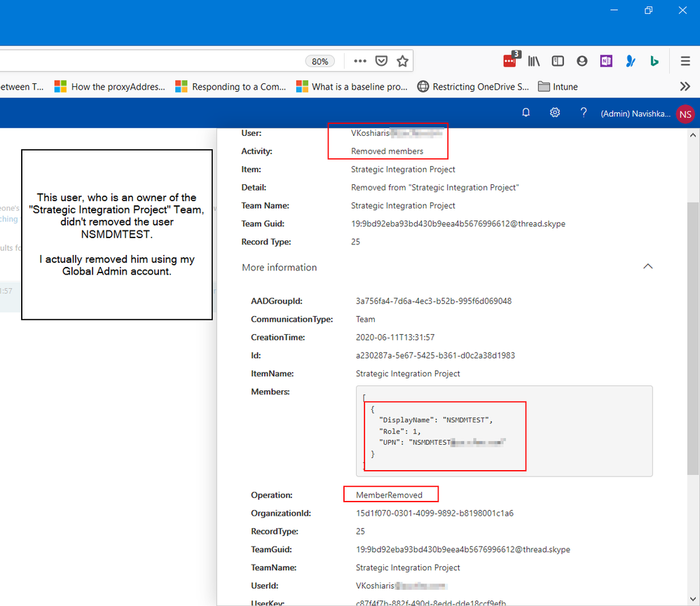Open the 'How the proxyAddres...' bookmark
Viewport: 700px width, 606px height.
110,87
